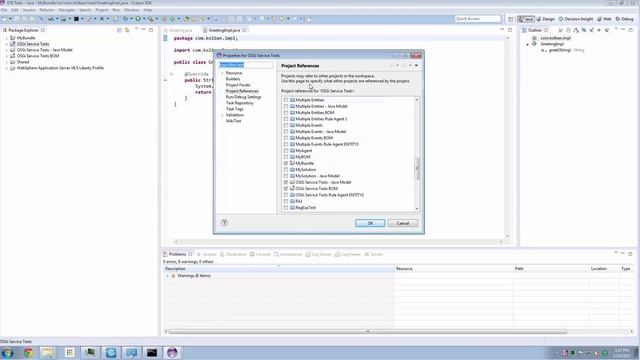Image resolution: width=640 pixels, height=360 pixels.
Task: Select Run/Debug Settings in Properties dialog
Action: 243,97
